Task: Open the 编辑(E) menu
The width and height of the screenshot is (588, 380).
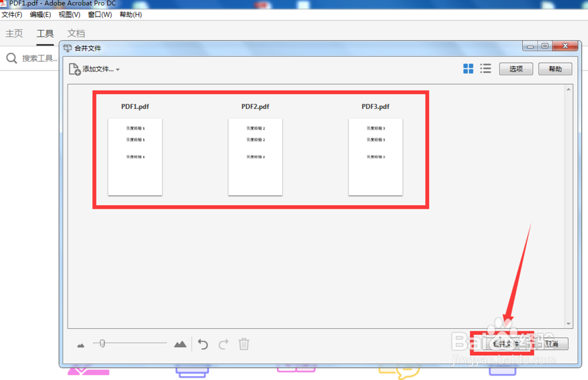Action: pyautogui.click(x=41, y=15)
